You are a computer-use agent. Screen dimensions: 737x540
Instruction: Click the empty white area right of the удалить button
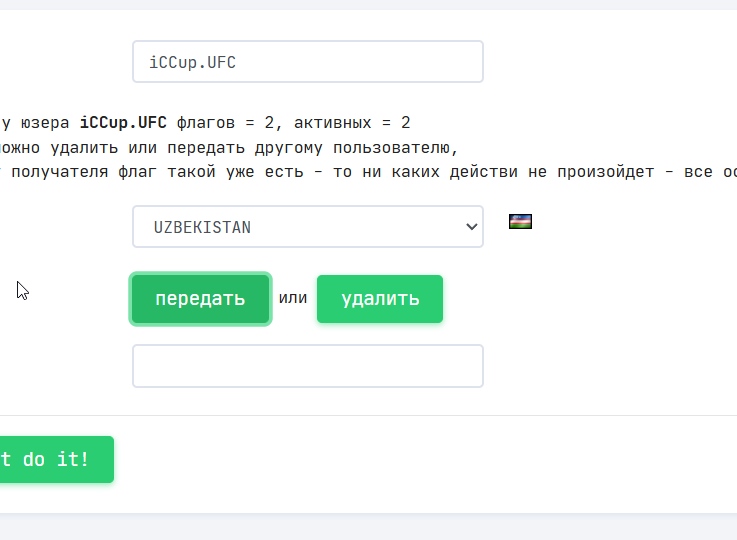(588, 299)
